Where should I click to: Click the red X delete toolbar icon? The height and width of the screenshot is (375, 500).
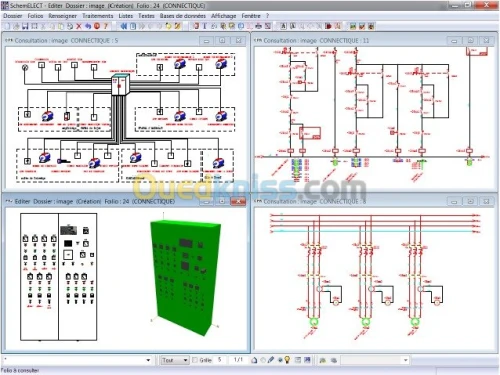(79, 26)
